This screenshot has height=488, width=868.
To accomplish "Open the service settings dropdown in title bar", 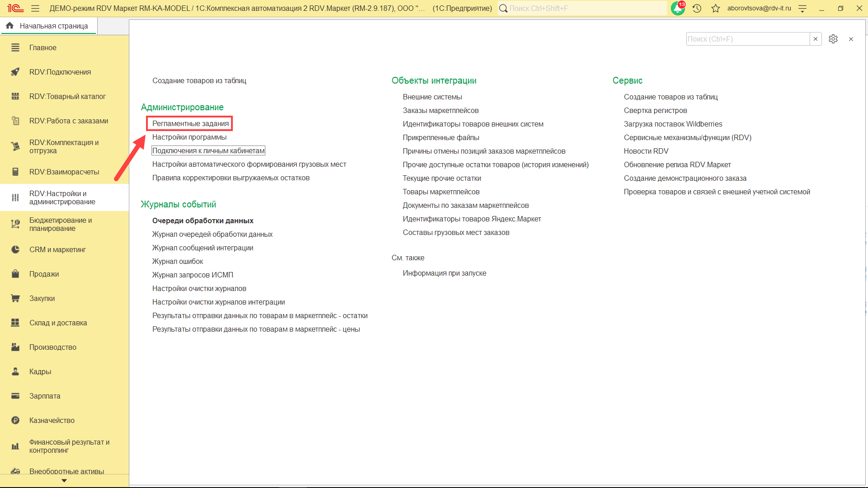I will tap(802, 8).
